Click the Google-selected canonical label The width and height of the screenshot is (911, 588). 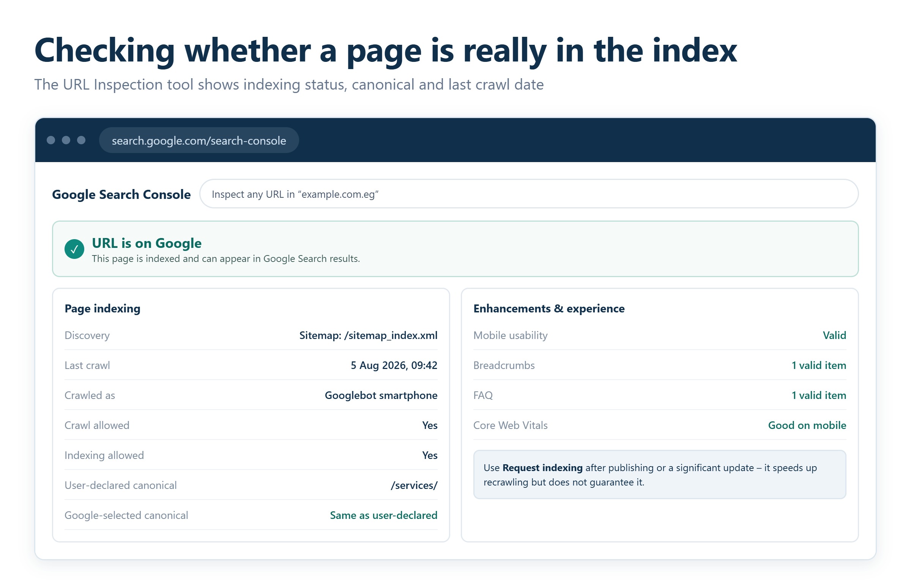(126, 515)
